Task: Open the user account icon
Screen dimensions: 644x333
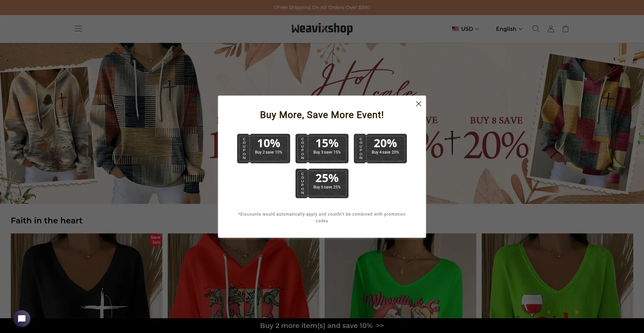Action: pyautogui.click(x=551, y=29)
